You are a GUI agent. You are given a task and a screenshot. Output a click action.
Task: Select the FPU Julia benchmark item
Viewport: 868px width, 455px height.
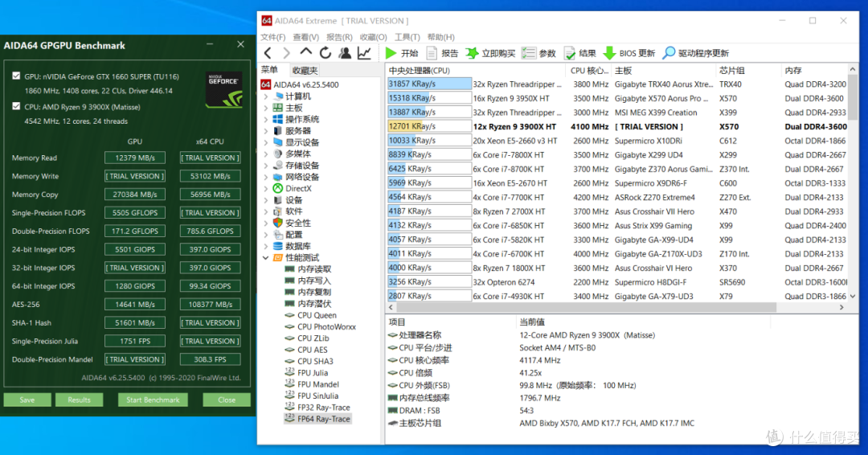point(307,373)
